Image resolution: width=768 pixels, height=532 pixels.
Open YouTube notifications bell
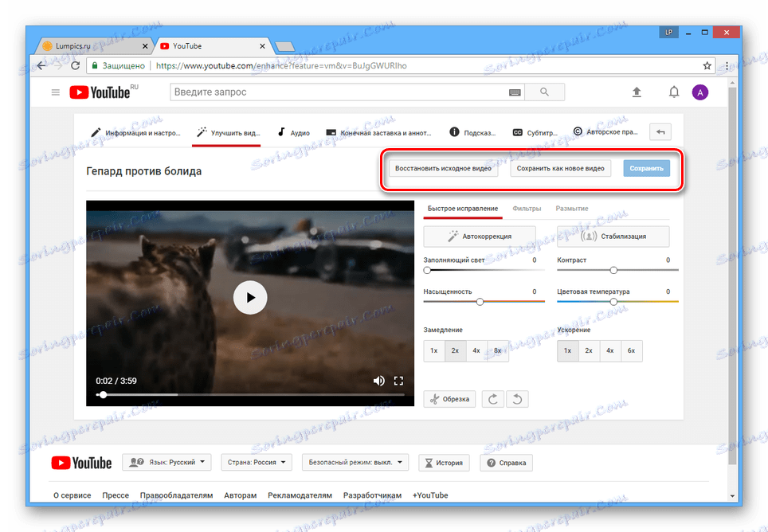click(x=673, y=92)
